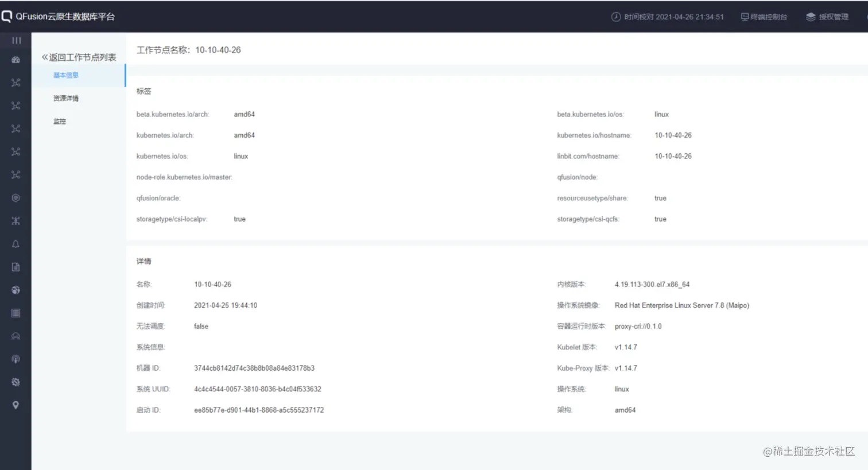Open the hierarchy tree icon in sidebar

16,221
